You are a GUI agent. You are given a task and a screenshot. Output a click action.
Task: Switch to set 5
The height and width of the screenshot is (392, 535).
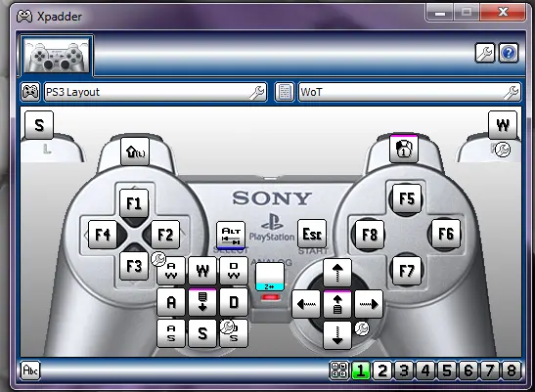tap(447, 370)
